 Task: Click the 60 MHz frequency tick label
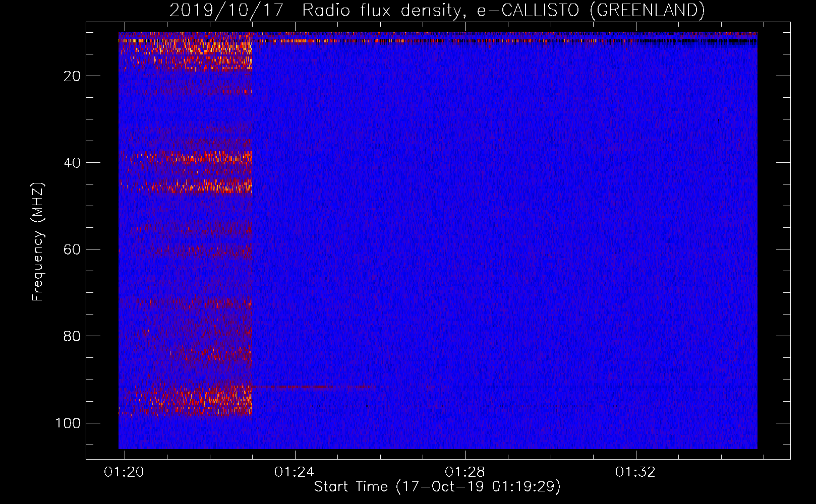click(72, 249)
